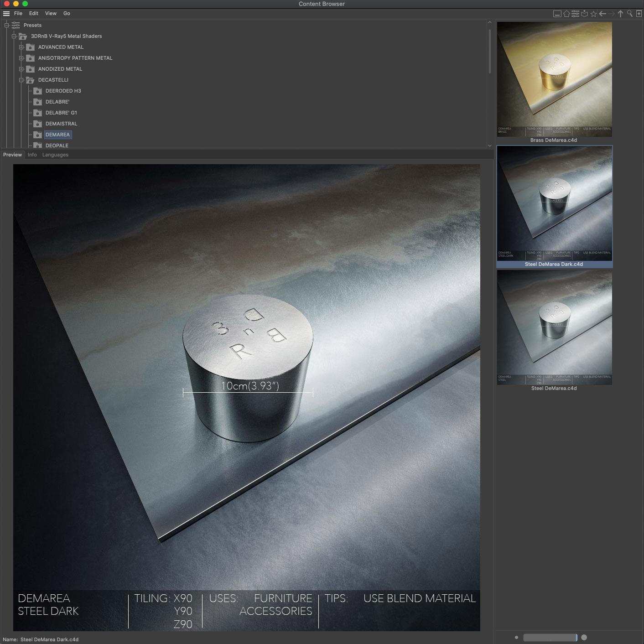The width and height of the screenshot is (644, 644).
Task: Open the File menu
Action: click(x=18, y=14)
